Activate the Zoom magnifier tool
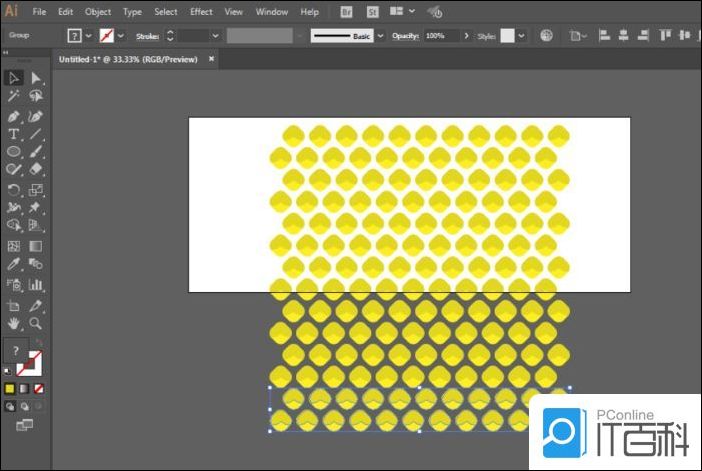The height and width of the screenshot is (471, 702). 36,324
